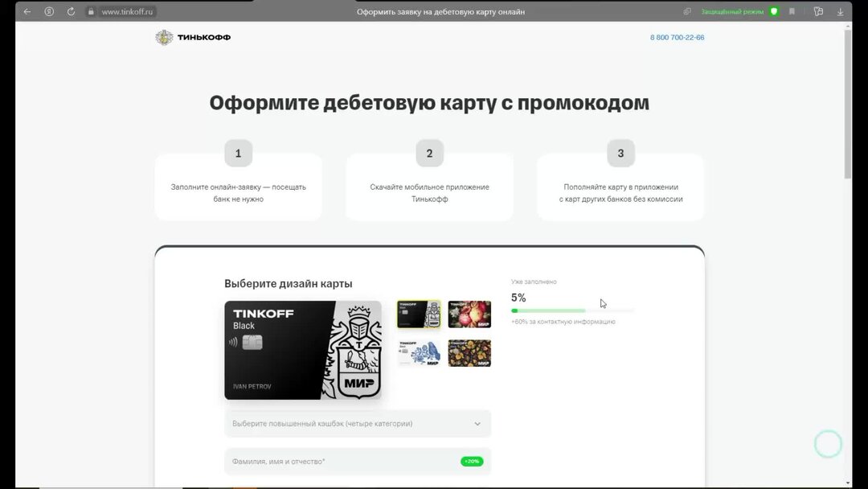Viewport: 868px width, 489px height.
Task: Choose the red flowers card design
Action: pyautogui.click(x=469, y=314)
